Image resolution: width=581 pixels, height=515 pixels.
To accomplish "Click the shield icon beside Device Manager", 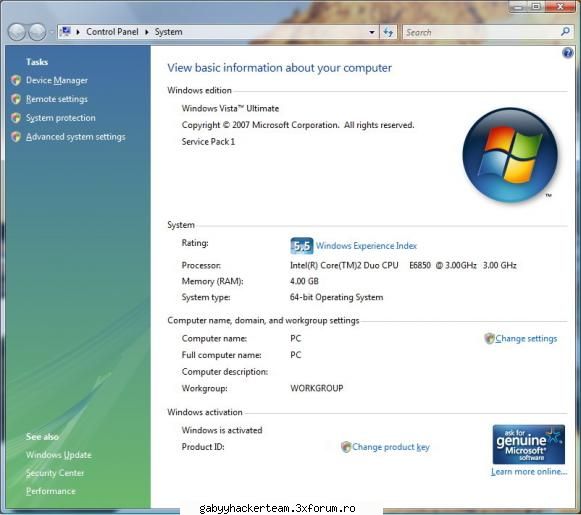I will click(x=16, y=80).
